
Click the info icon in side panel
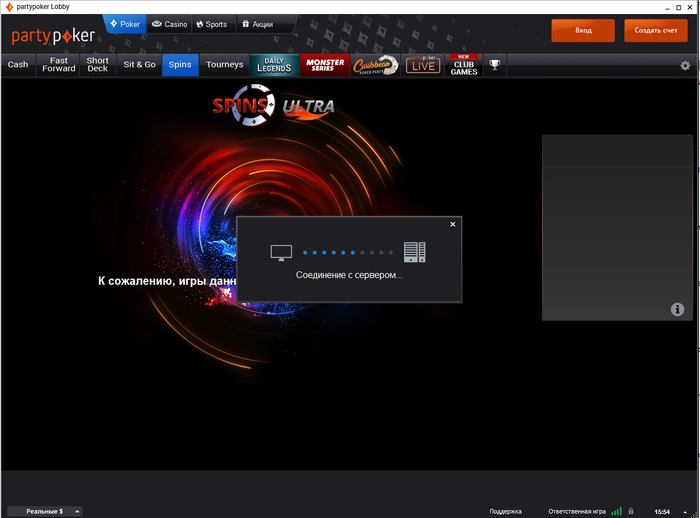[677, 309]
